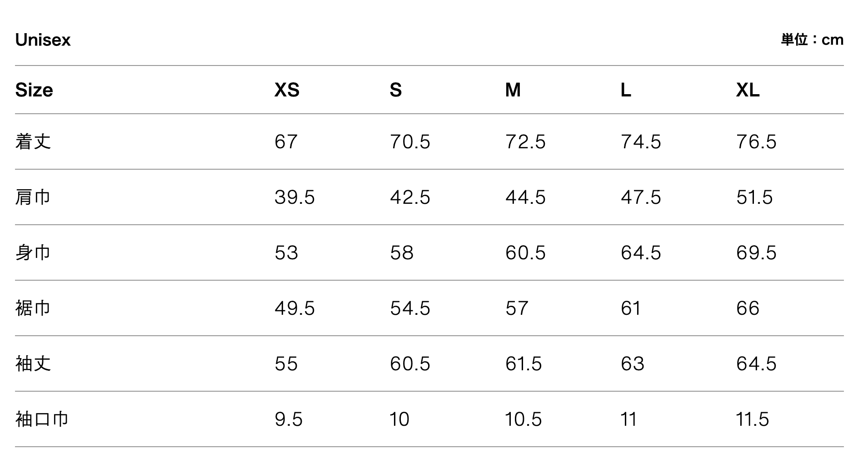868x464 pixels.
Task: Click the Unisex heading text
Action: 43,40
